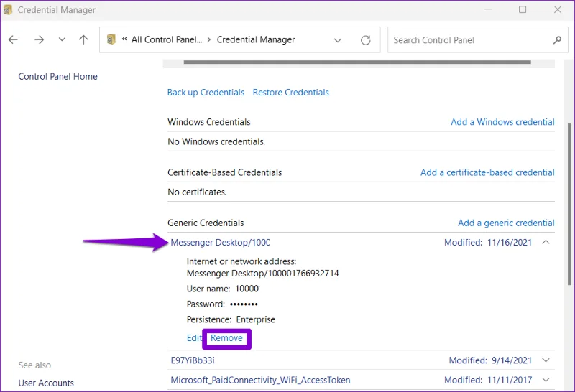Click the Persistence: Enterprise text
575x392 pixels.
click(x=231, y=319)
